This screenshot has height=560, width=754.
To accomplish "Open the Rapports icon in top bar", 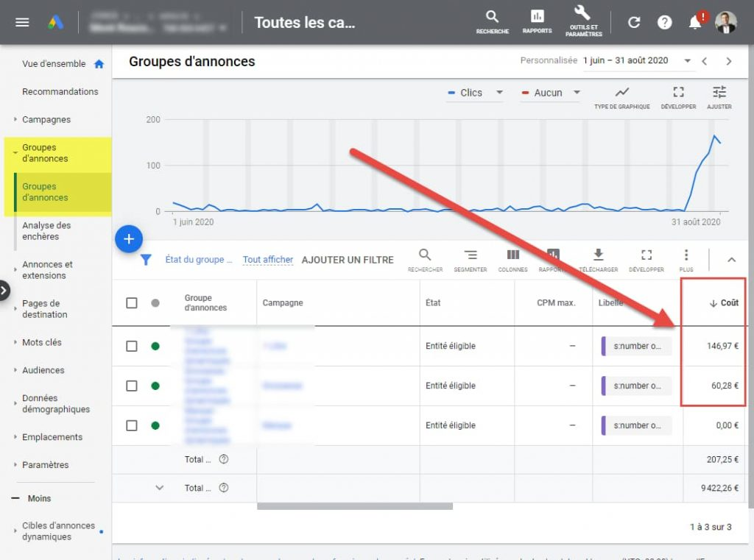I will [x=537, y=18].
